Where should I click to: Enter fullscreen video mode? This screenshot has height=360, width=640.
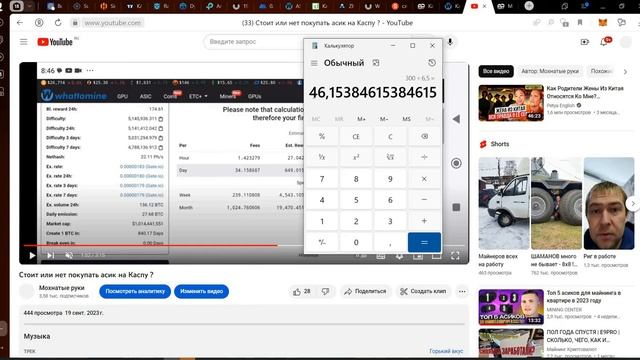(x=455, y=256)
